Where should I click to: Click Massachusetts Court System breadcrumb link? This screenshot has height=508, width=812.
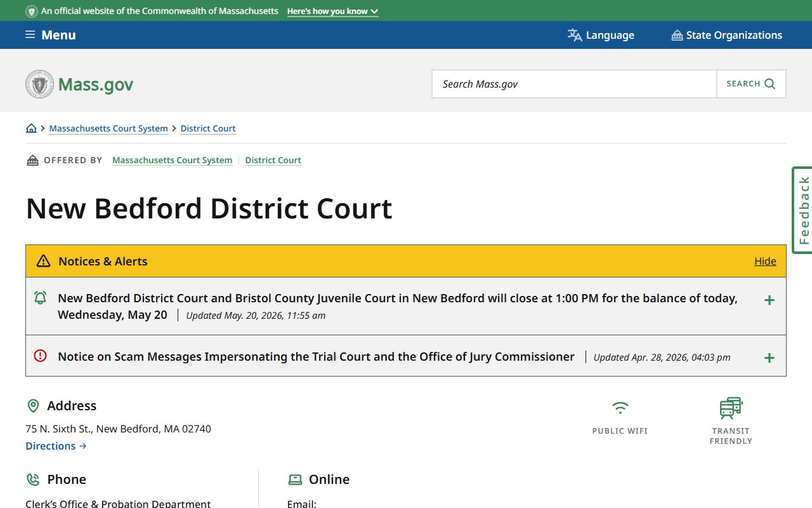108,128
